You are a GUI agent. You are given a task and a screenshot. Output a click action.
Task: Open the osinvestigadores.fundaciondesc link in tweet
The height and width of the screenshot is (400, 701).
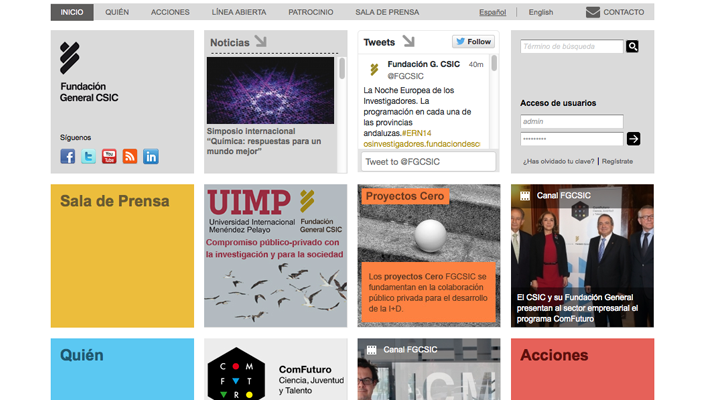[x=422, y=144]
